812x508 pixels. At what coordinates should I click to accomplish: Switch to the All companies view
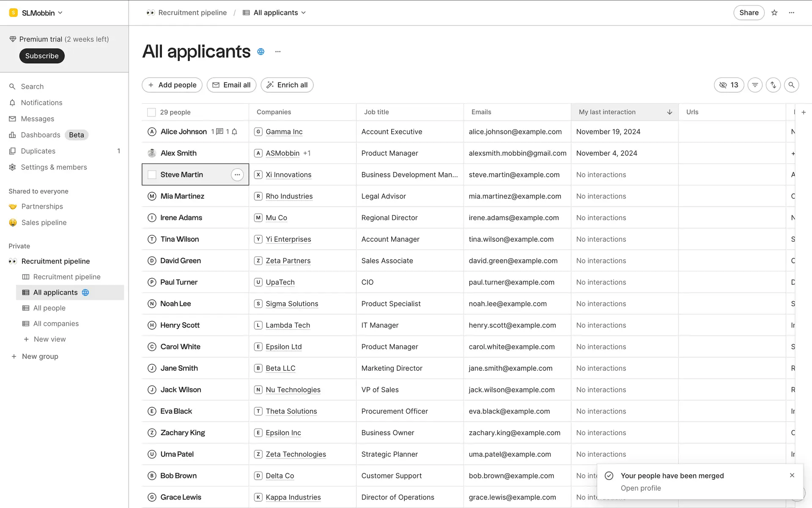coord(56,324)
